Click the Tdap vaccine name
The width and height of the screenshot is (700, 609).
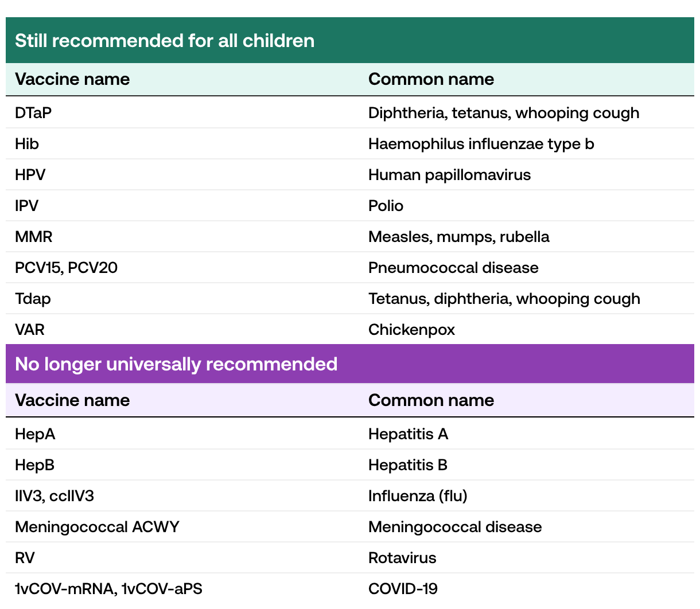point(33,299)
